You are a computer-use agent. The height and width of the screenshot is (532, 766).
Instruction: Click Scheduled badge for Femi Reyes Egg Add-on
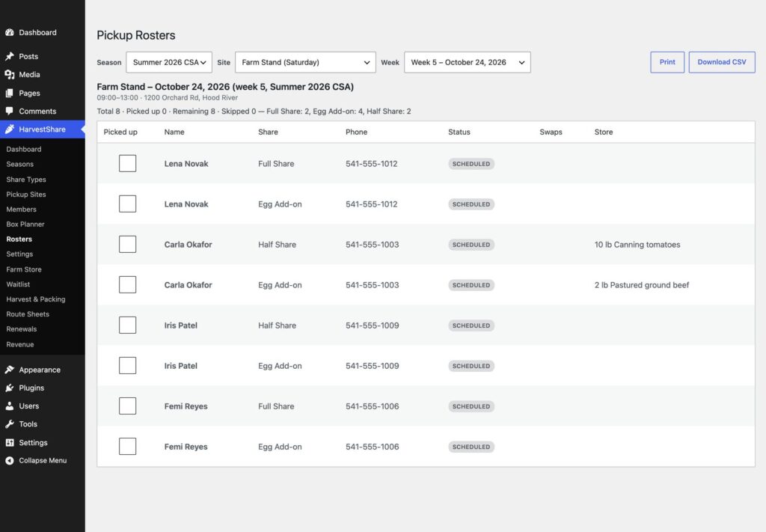(471, 447)
